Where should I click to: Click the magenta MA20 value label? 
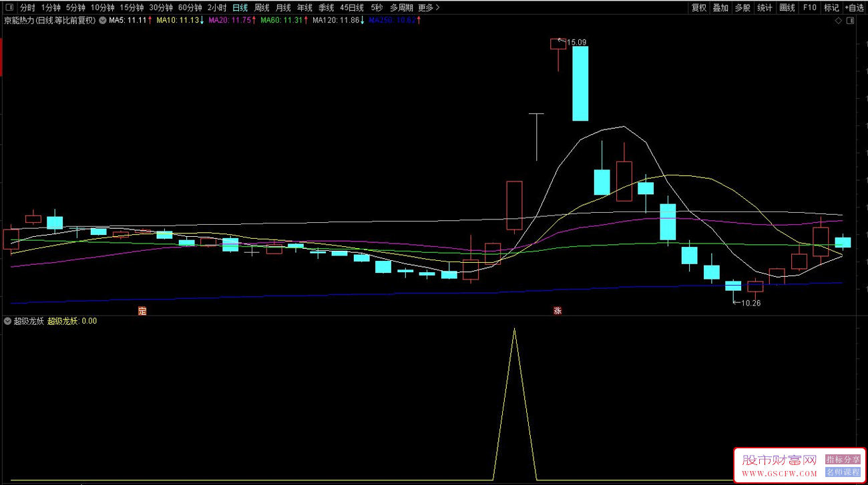tap(230, 21)
